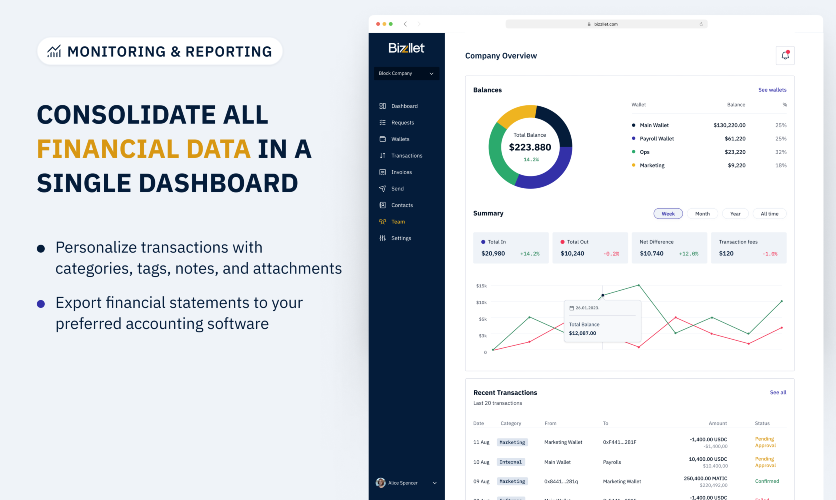
Task: Open the Settings sliders icon
Action: coord(382,238)
